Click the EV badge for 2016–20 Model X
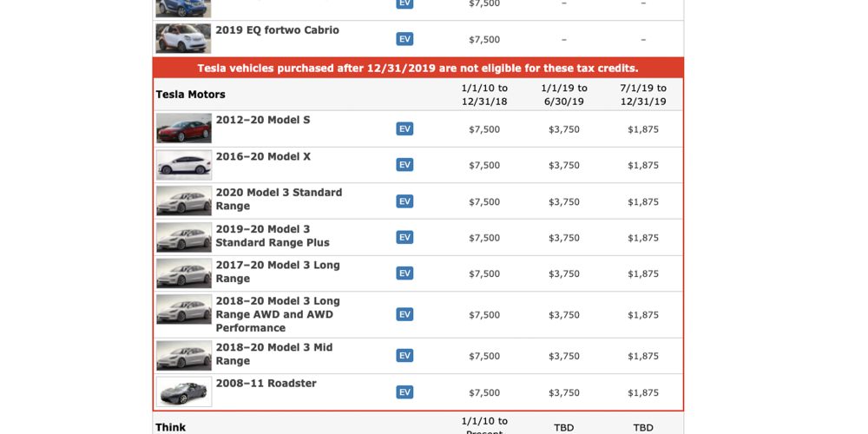The image size is (868, 434). pos(404,165)
